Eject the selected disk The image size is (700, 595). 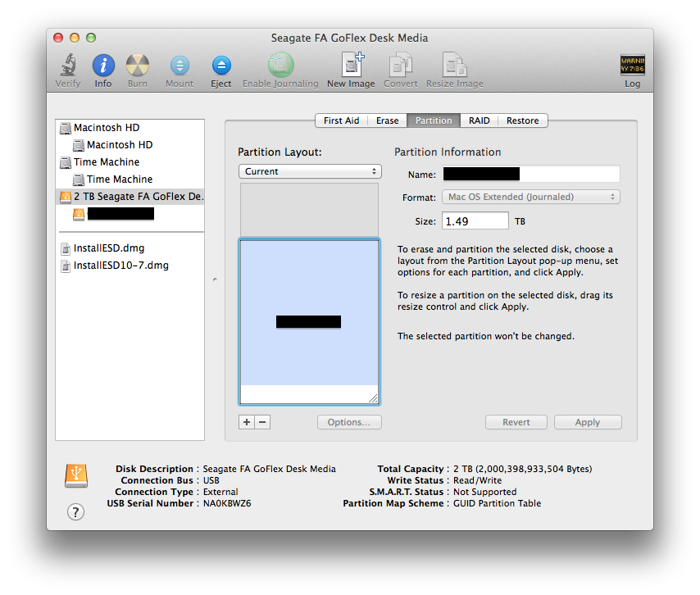221,66
